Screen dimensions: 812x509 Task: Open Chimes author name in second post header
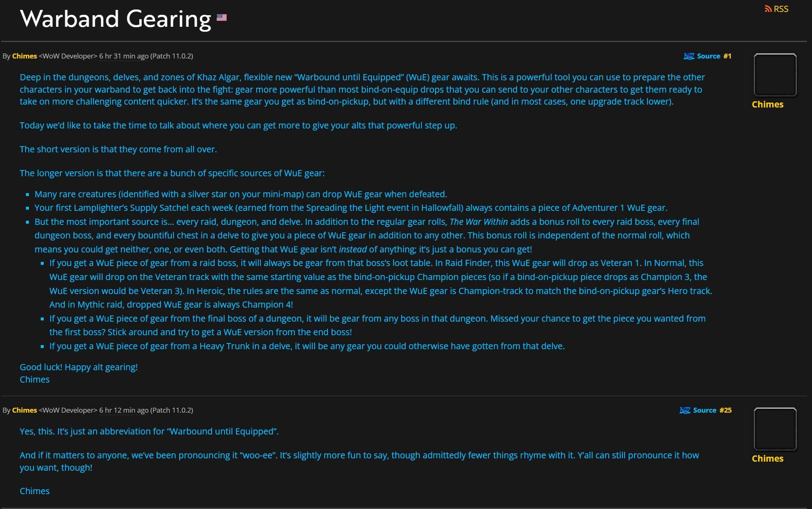25,410
